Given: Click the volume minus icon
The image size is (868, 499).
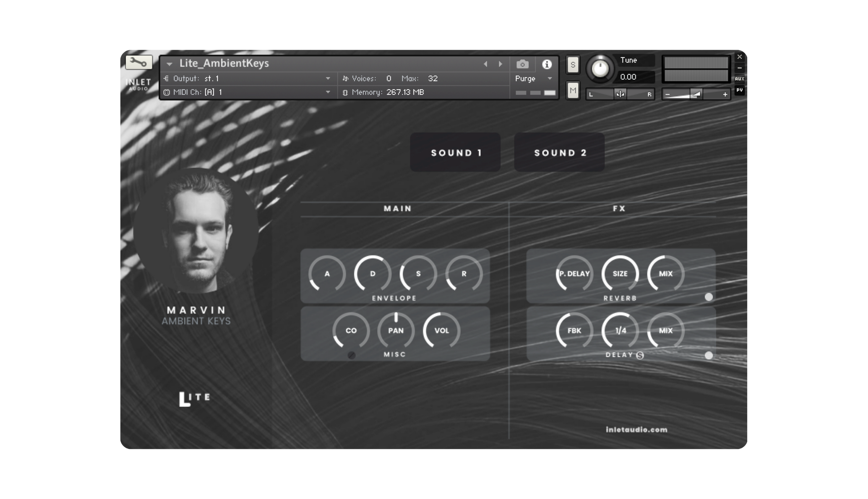Looking at the screenshot, I should pyautogui.click(x=667, y=94).
